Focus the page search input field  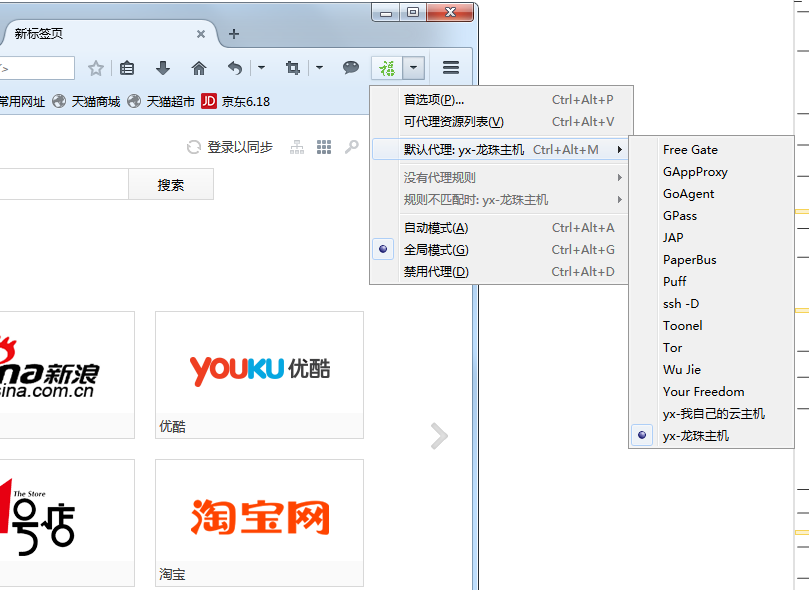(x=64, y=185)
